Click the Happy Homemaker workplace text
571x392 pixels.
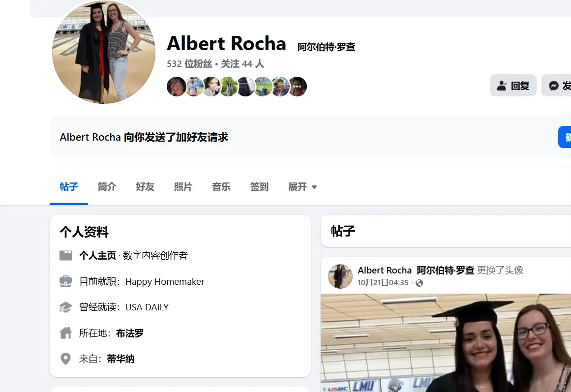(165, 282)
